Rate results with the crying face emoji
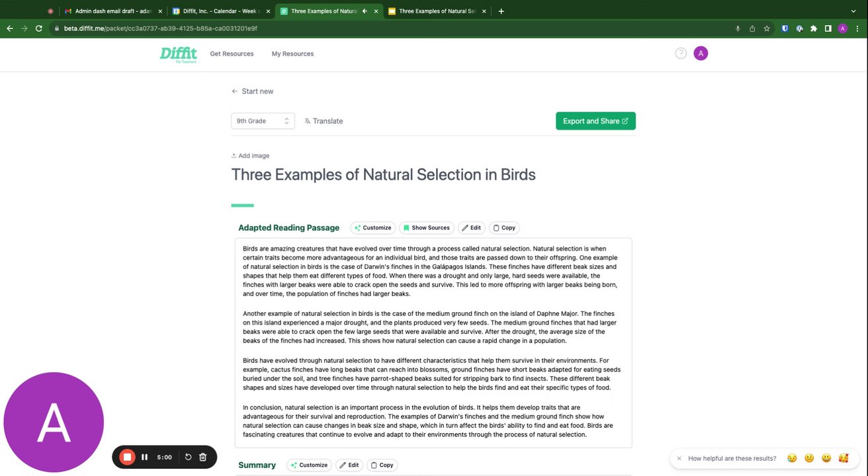Image resolution: width=868 pixels, height=476 pixels. 791,458
